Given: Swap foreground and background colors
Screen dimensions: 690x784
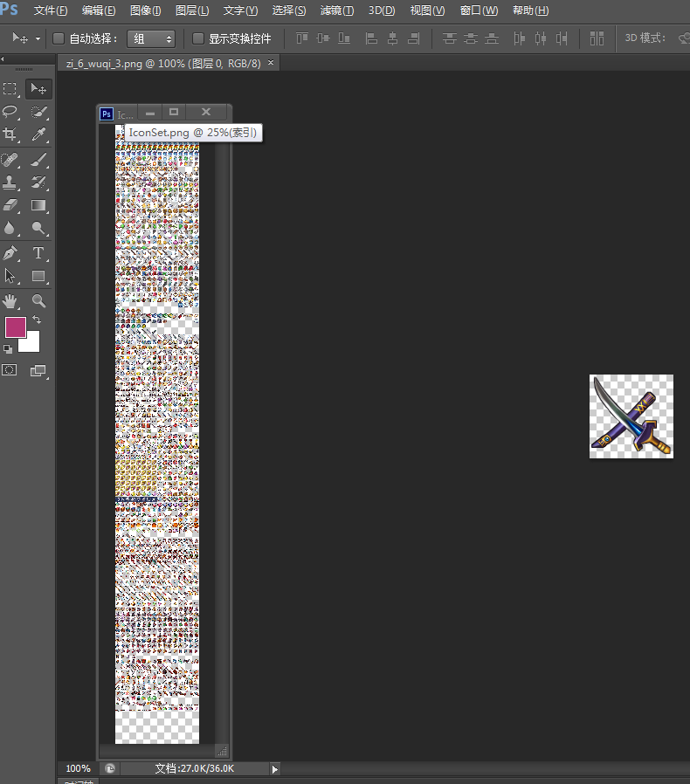Looking at the screenshot, I should click(x=37, y=319).
